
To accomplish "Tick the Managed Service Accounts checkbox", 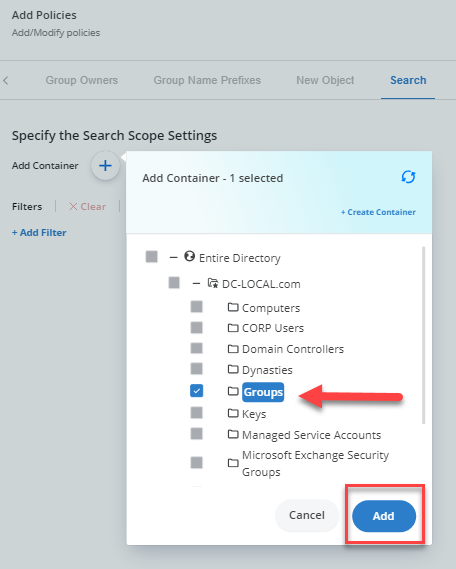I will tap(197, 433).
